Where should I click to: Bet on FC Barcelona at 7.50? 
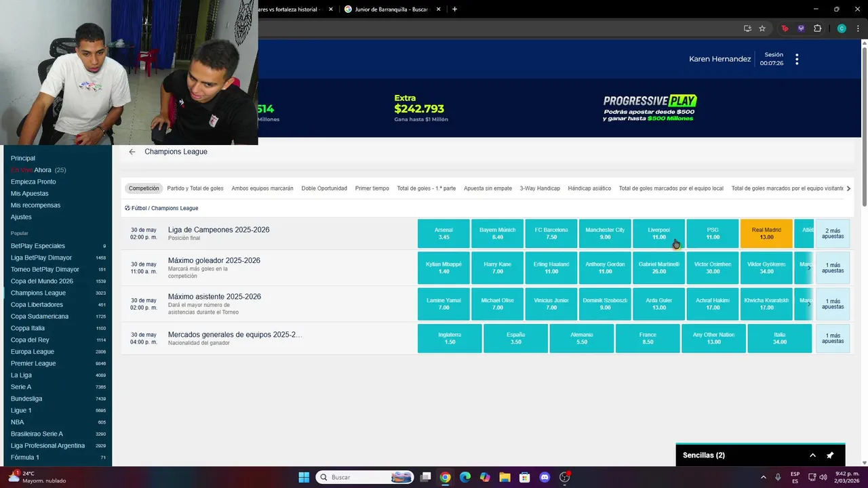pos(551,234)
